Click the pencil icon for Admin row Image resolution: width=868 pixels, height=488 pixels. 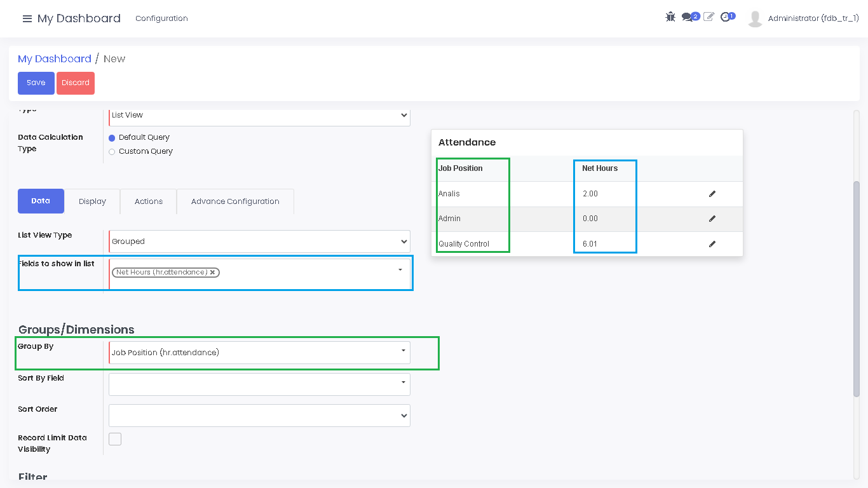coord(712,219)
